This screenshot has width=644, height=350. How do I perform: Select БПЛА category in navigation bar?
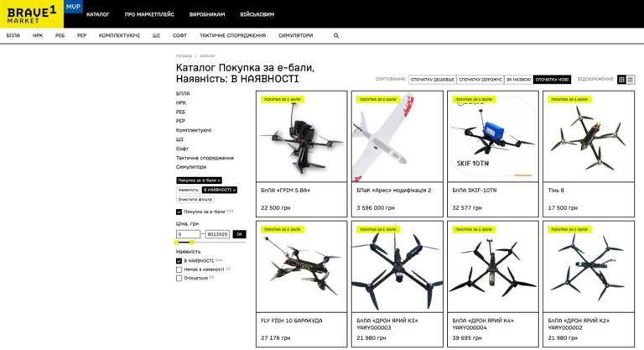[13, 36]
